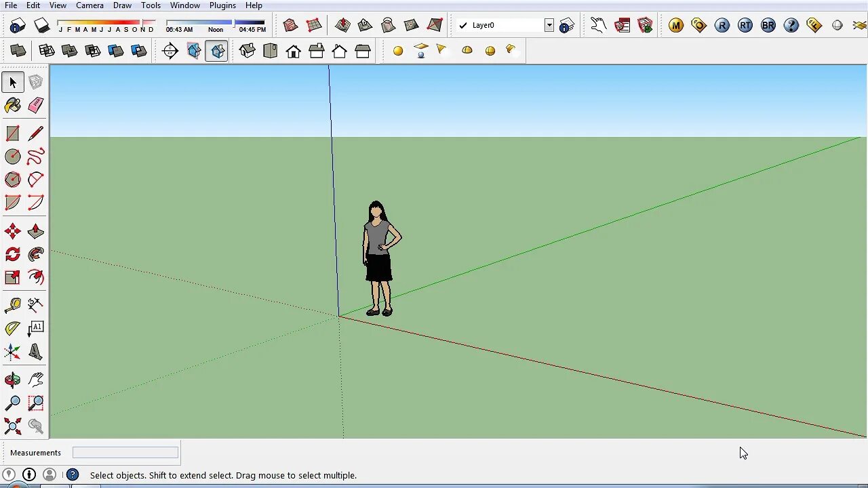Open the Edit menu

33,5
